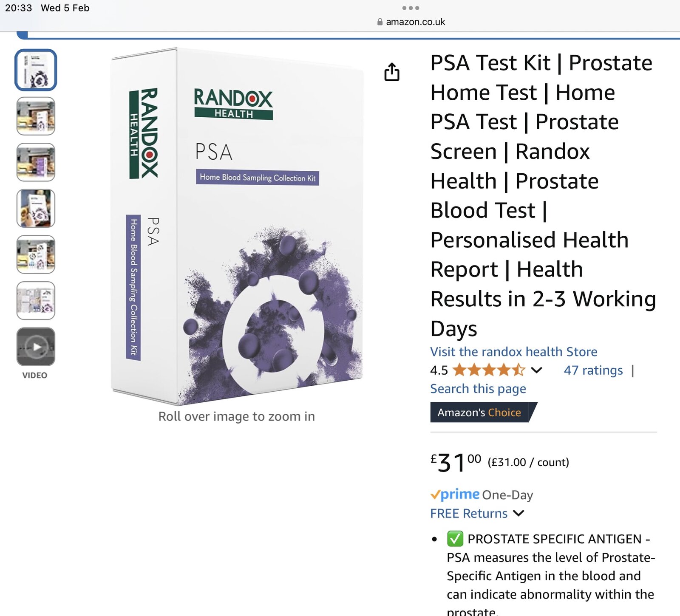Screen dimensions: 680x616
Task: Click the prime One-Day logo
Action: pos(455,494)
